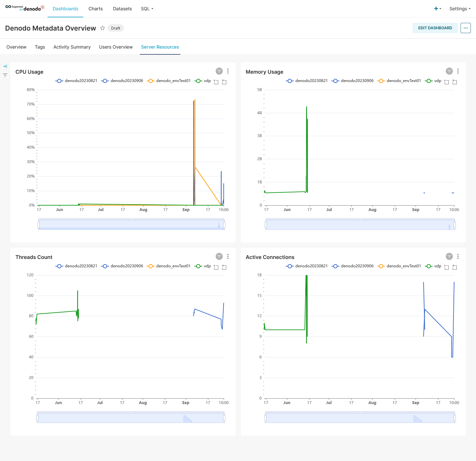
Task: Activate zoom tool on Memory Usage chart
Action: click(x=446, y=82)
